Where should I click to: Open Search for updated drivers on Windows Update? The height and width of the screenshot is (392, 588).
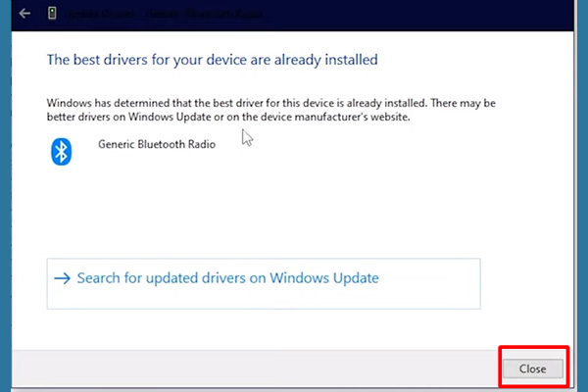[264, 283]
